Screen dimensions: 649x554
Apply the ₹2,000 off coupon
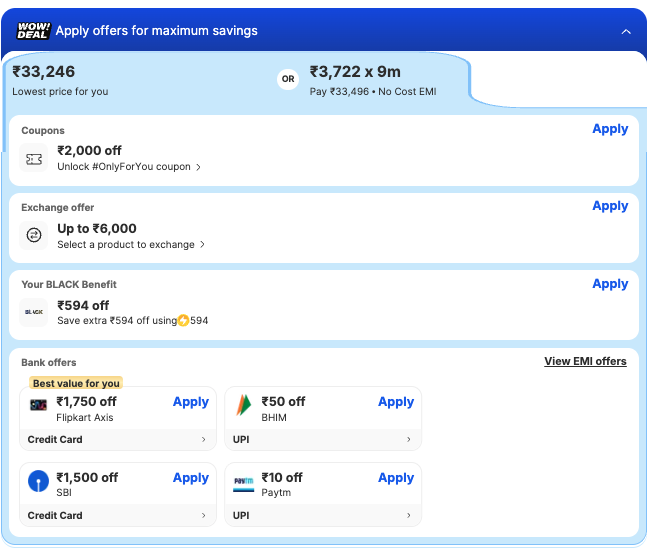coord(609,129)
